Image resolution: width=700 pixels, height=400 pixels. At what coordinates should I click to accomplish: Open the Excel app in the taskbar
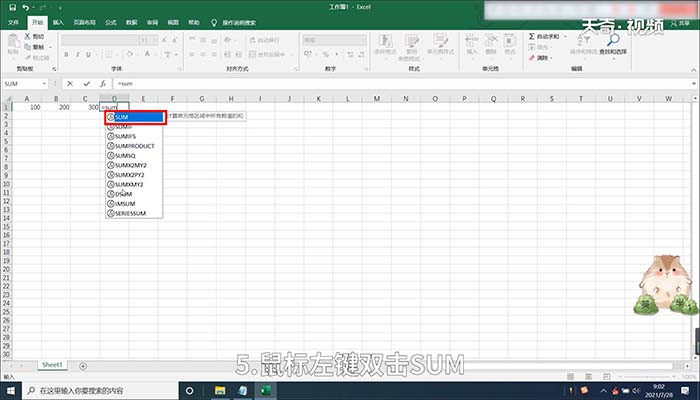(x=266, y=391)
